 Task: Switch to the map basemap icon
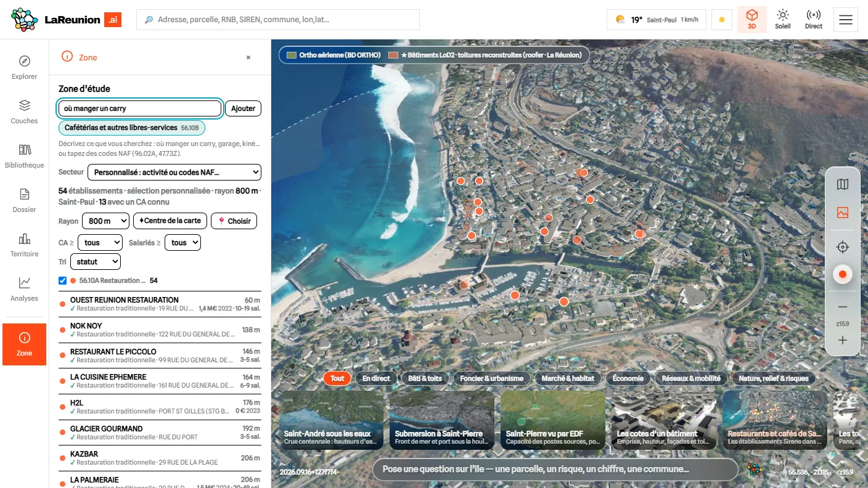[x=843, y=184]
